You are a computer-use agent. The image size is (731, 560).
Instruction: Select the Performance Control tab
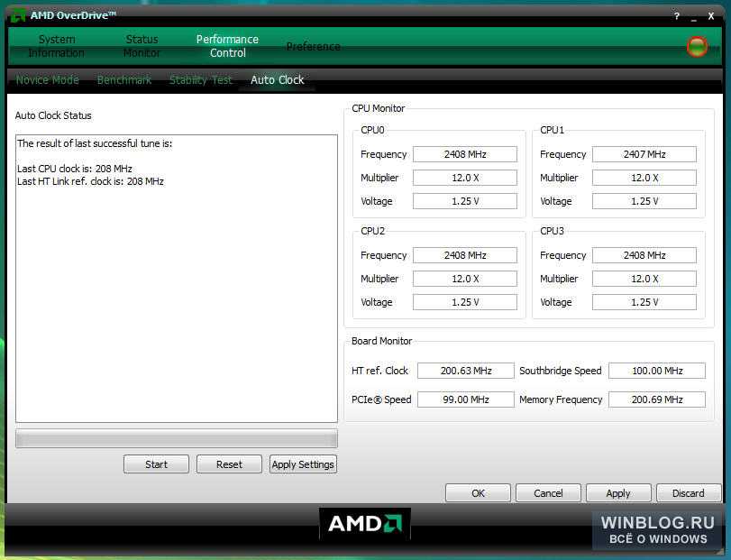tap(227, 46)
